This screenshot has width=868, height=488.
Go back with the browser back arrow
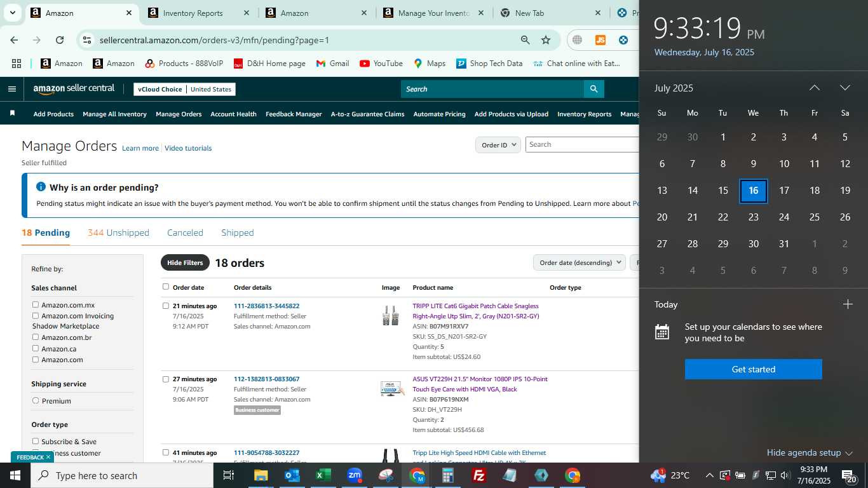[14, 40]
